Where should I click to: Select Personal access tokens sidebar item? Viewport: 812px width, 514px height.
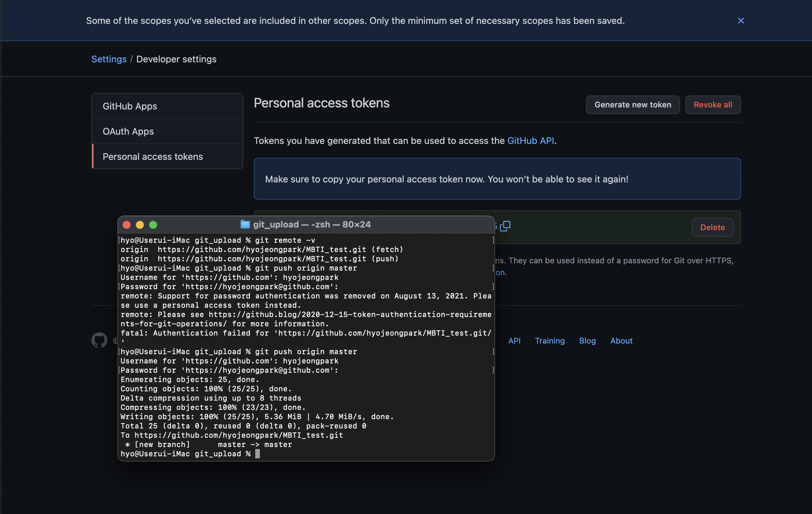click(x=153, y=157)
